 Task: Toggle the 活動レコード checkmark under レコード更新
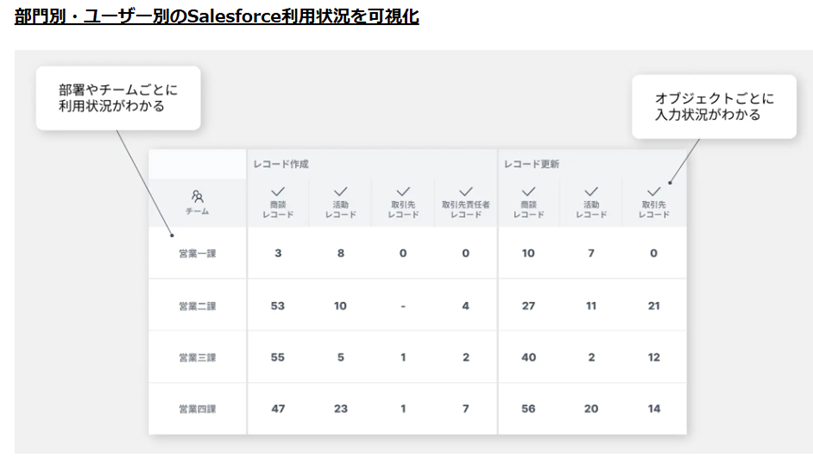point(591,191)
